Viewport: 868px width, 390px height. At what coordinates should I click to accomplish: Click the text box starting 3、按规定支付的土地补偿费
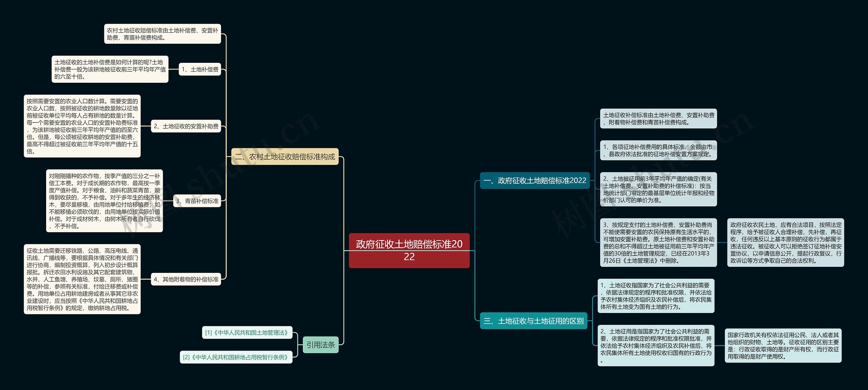[658, 243]
